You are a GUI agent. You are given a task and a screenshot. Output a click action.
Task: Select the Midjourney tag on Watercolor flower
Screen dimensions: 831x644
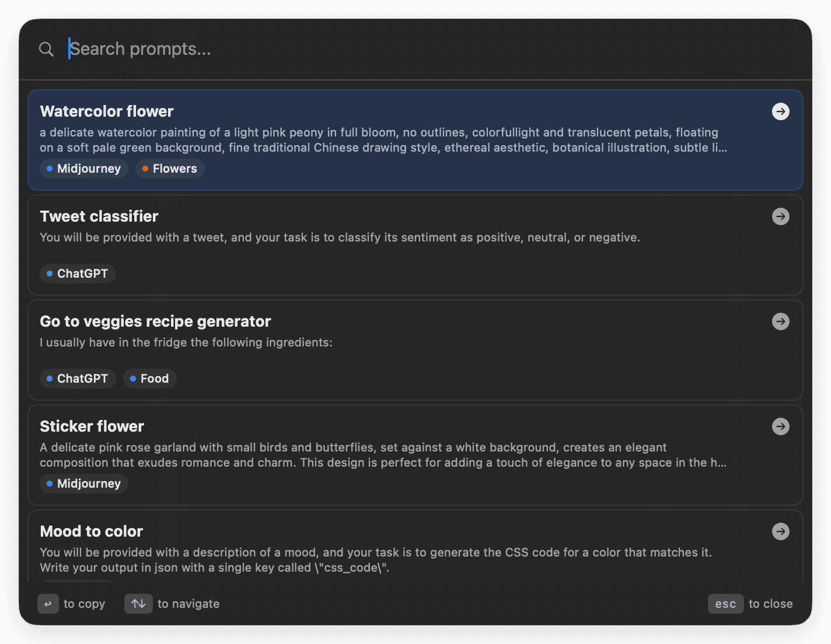pyautogui.click(x=83, y=169)
